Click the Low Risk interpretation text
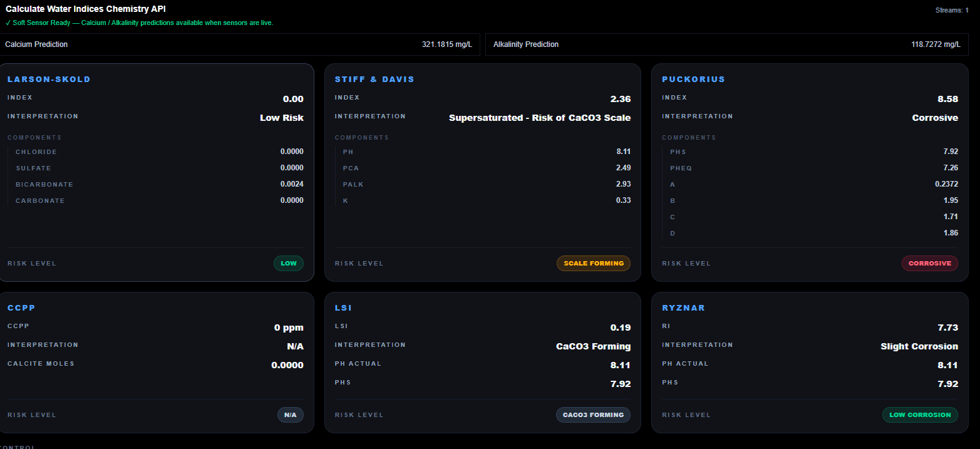 coord(282,118)
